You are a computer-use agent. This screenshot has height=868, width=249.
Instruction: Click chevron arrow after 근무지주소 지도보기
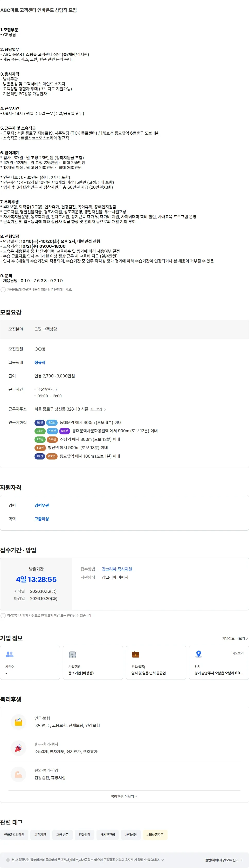coord(105,409)
